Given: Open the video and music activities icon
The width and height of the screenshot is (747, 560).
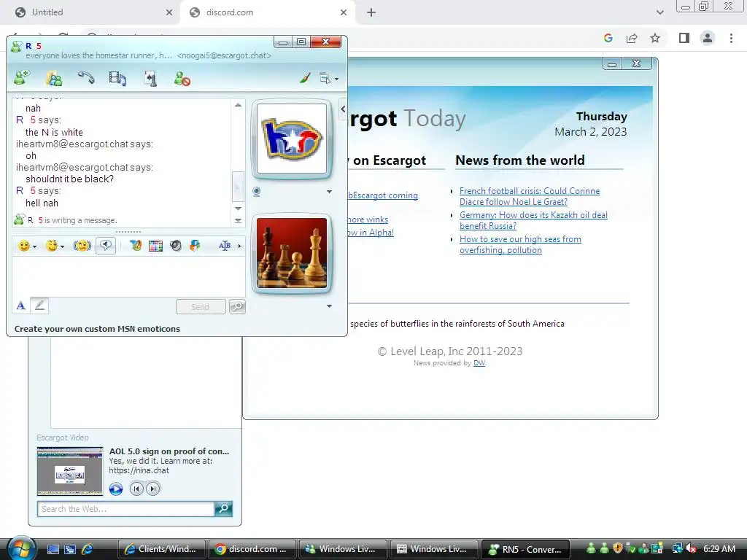Looking at the screenshot, I should tap(117, 78).
